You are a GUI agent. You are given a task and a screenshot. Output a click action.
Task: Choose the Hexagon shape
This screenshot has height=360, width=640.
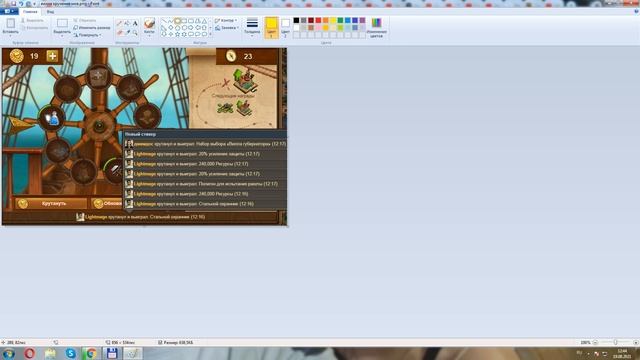pyautogui.click(x=184, y=28)
